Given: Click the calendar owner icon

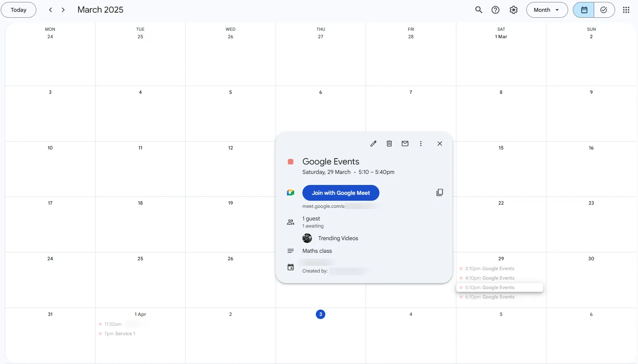Looking at the screenshot, I should [291, 267].
